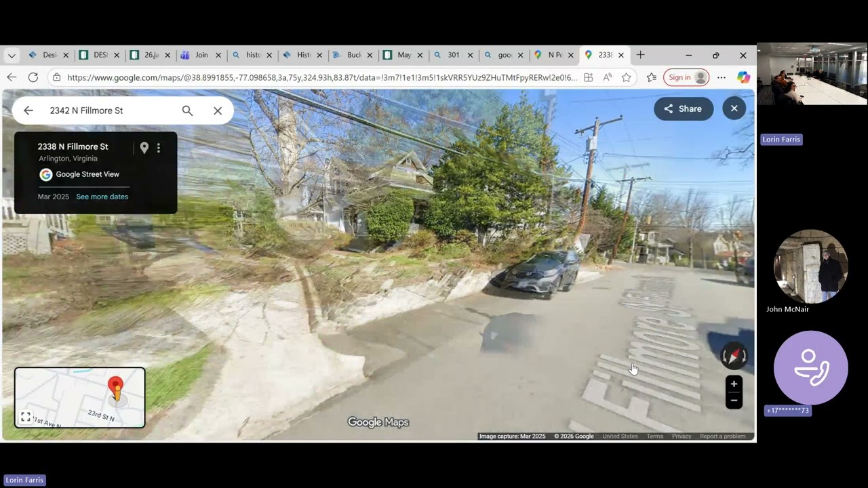Click the Google Street View label
The width and height of the screenshot is (868, 488).
87,174
